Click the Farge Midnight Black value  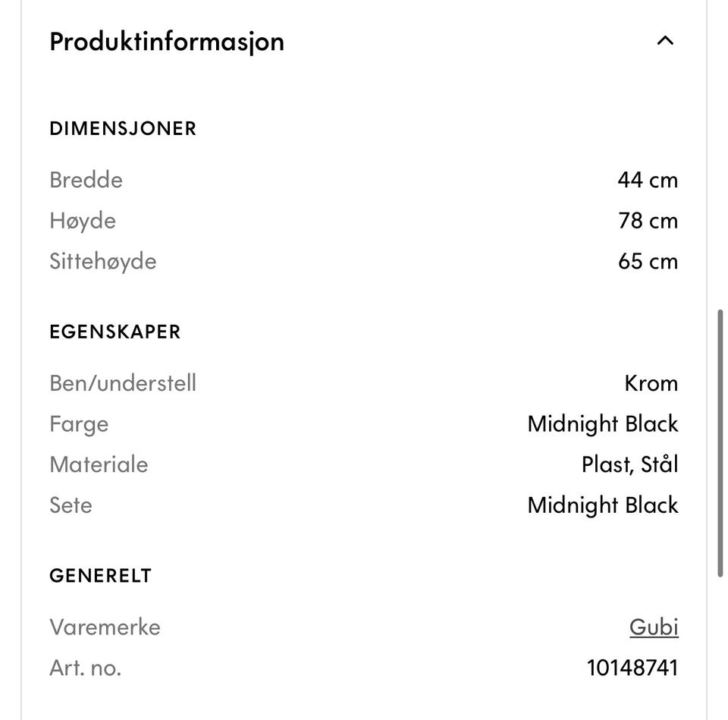point(603,424)
